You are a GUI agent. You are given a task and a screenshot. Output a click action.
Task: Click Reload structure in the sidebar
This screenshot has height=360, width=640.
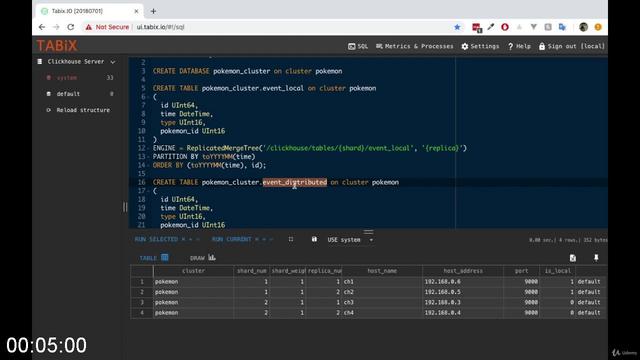click(x=83, y=110)
